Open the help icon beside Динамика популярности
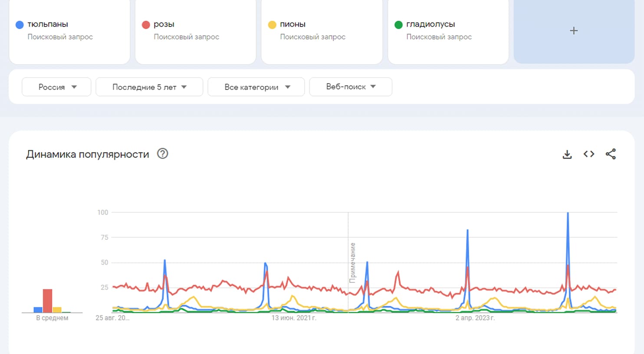The width and height of the screenshot is (644, 354). pyautogui.click(x=162, y=154)
